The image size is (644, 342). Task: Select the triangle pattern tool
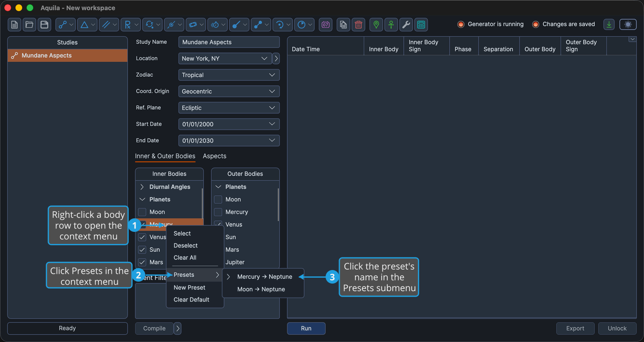click(x=87, y=25)
